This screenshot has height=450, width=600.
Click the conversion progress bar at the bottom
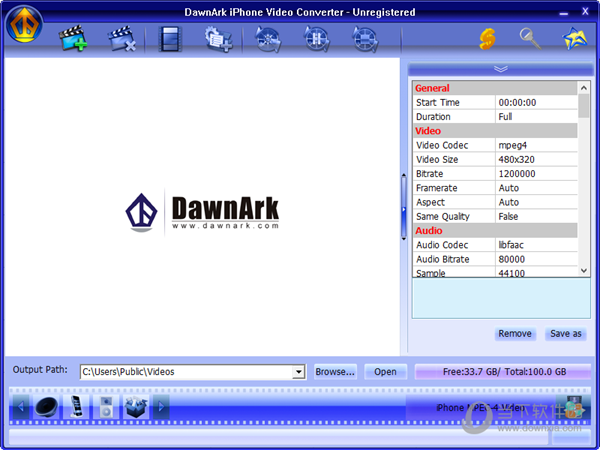279,436
